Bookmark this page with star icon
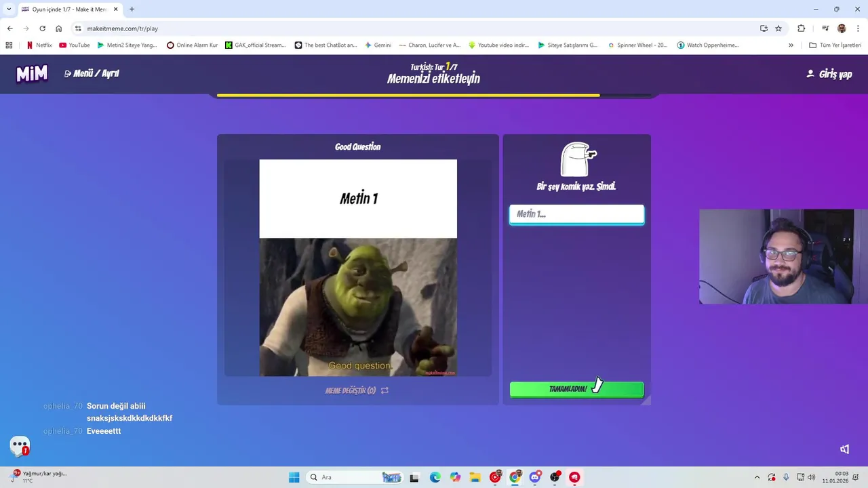The height and width of the screenshot is (488, 868). point(778,28)
